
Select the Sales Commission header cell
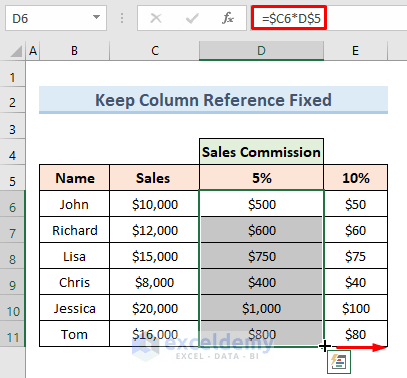click(261, 152)
